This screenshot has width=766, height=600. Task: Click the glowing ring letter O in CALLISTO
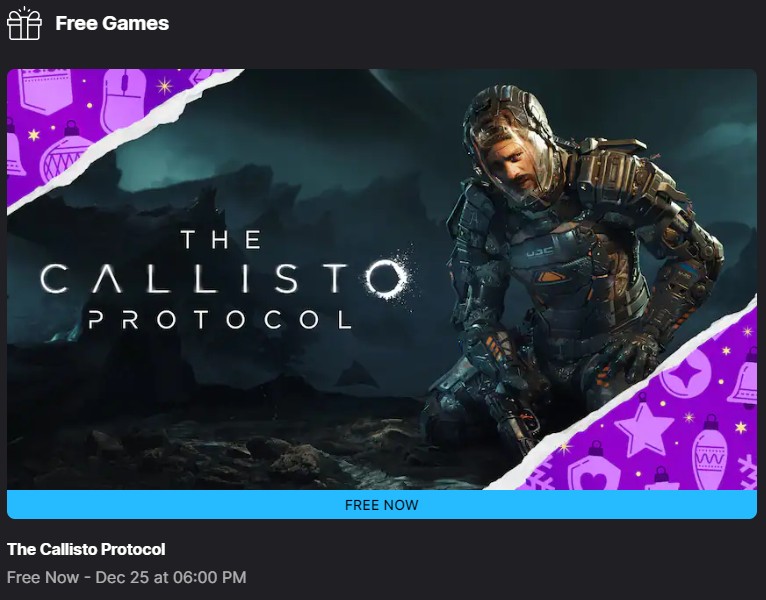coord(387,279)
